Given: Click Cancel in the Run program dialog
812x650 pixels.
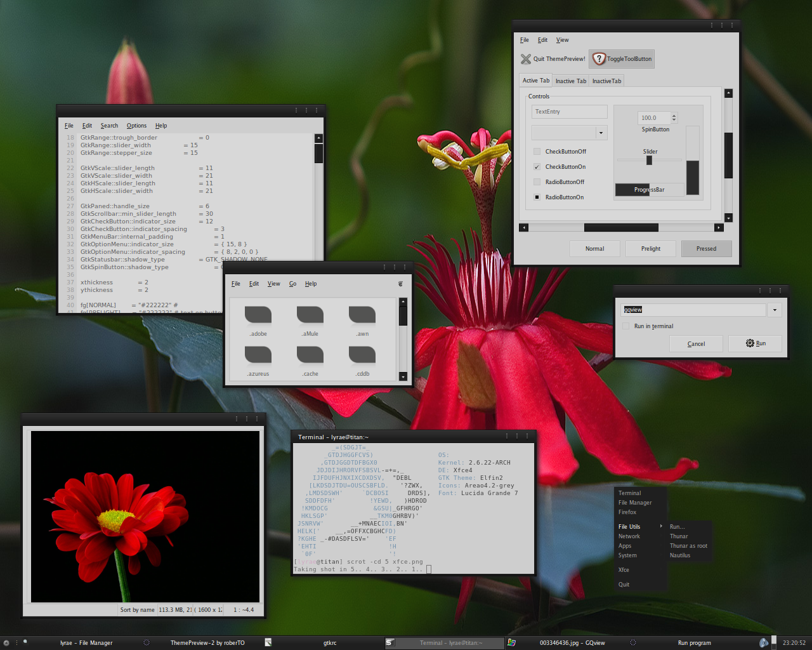Looking at the screenshot, I should coord(696,344).
